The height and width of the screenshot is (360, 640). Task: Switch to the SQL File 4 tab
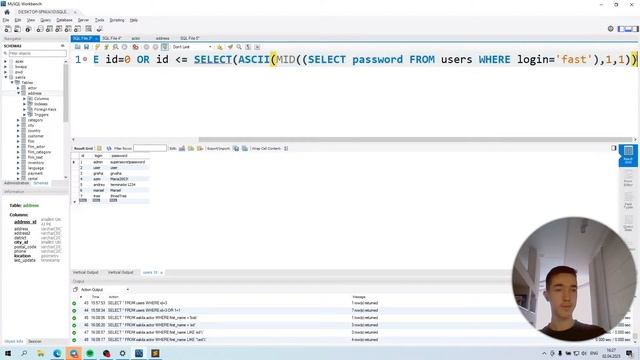[x=111, y=38]
